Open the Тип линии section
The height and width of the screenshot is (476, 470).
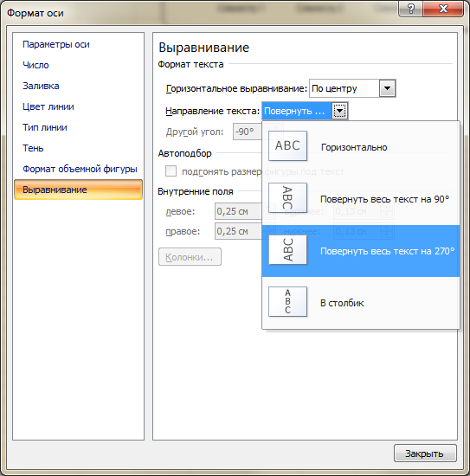(x=45, y=127)
